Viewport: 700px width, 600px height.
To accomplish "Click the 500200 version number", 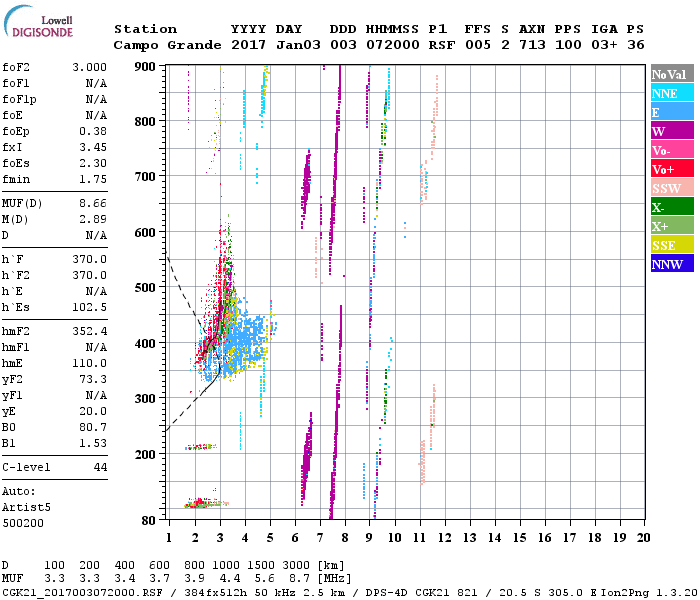I will (23, 523).
